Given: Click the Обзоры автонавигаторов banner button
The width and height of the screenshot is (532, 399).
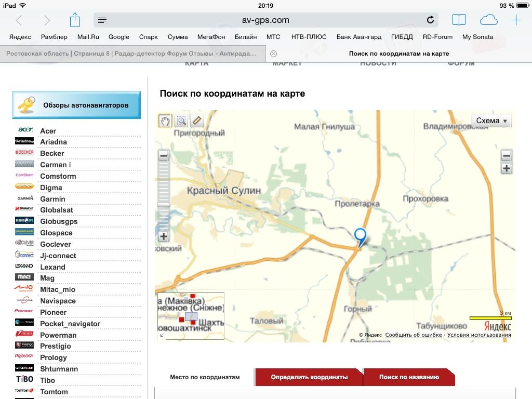Looking at the screenshot, I should tap(76, 105).
